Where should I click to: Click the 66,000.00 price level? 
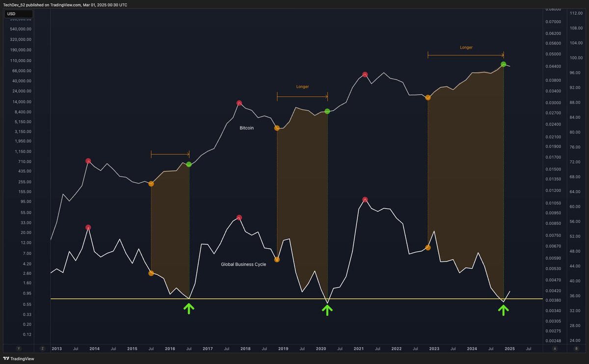pos(22,71)
